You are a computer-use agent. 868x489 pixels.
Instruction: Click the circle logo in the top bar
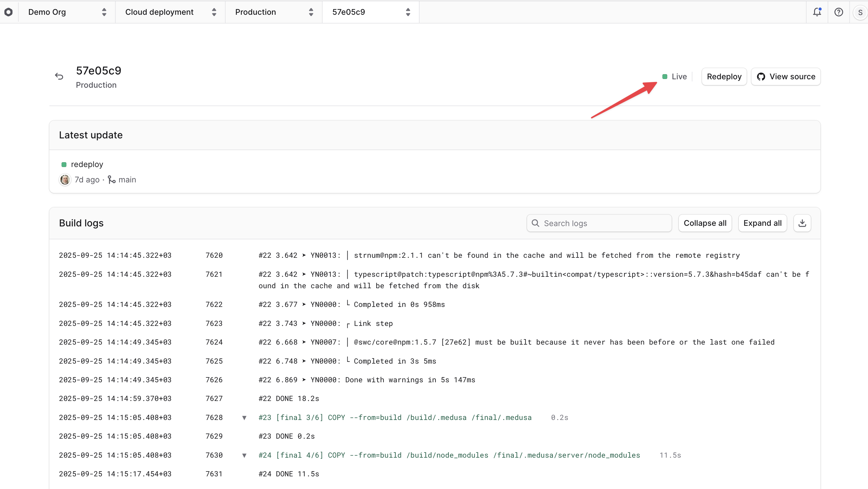click(x=9, y=12)
